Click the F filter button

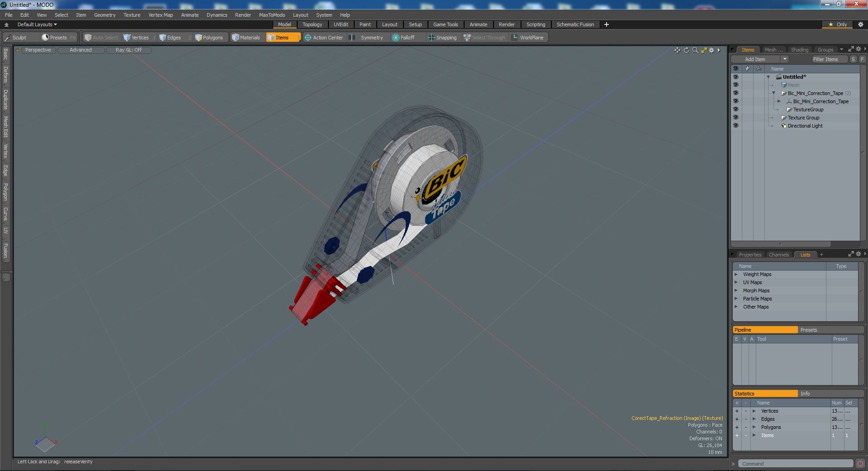pyautogui.click(x=862, y=59)
